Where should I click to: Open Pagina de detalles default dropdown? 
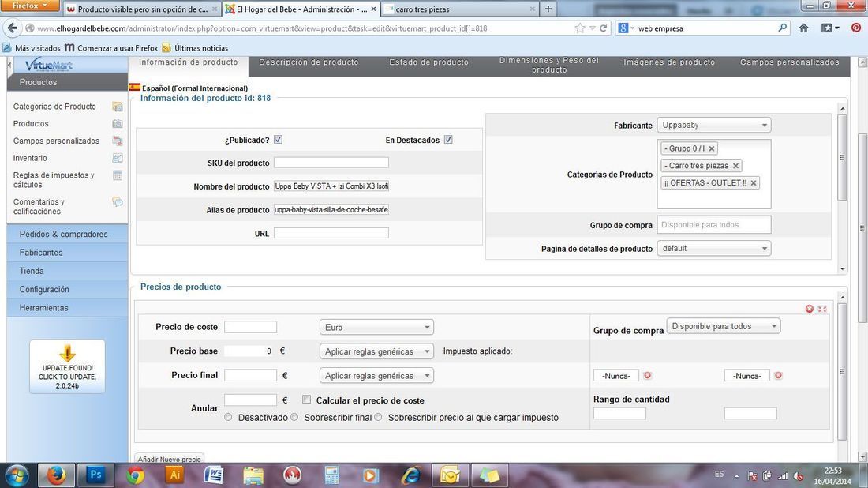pyautogui.click(x=714, y=248)
